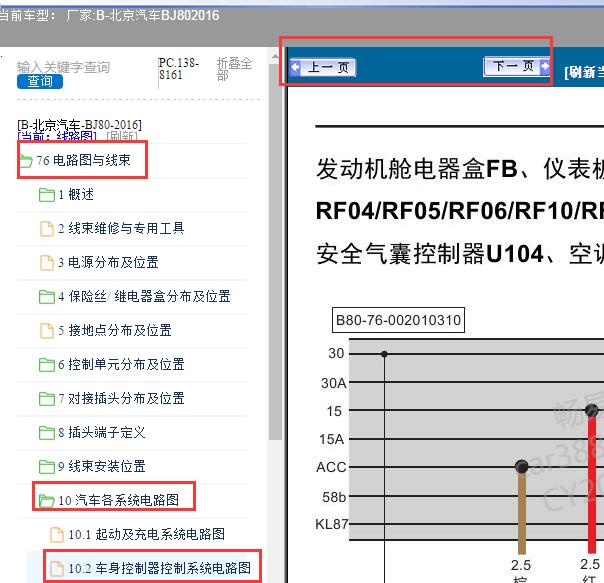The width and height of the screenshot is (604, 583).
Task: Click the 2 线束维修与专用工具 document icon
Action: point(47,228)
